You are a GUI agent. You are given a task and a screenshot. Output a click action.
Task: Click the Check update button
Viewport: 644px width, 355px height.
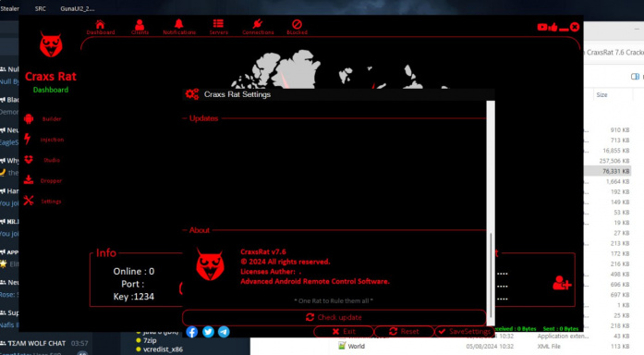[334, 317]
